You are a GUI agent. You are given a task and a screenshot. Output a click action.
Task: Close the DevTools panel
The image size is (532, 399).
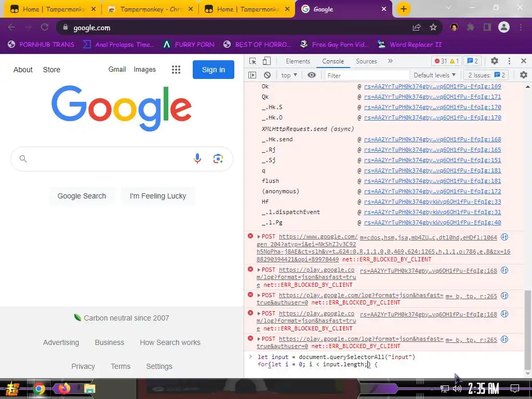pos(524,61)
